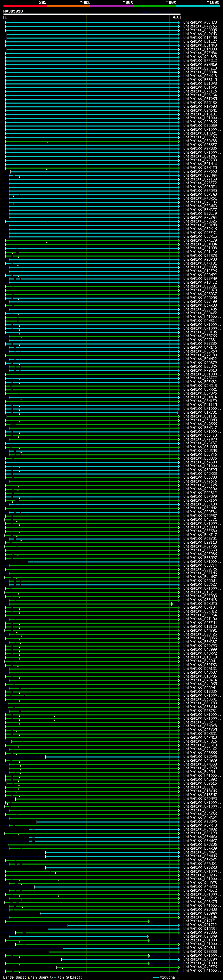Select the cyan ~100% identity color segment
This screenshot has width=223, height=980.
pyautogui.click(x=198, y=6)
